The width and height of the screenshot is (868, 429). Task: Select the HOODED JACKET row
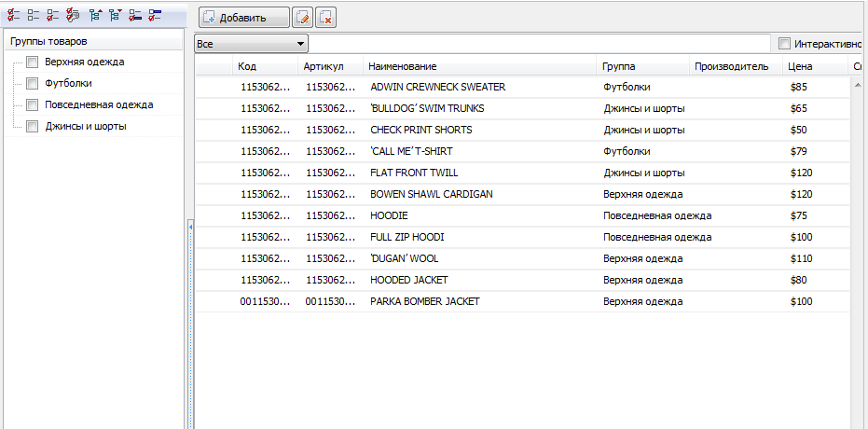click(x=522, y=281)
